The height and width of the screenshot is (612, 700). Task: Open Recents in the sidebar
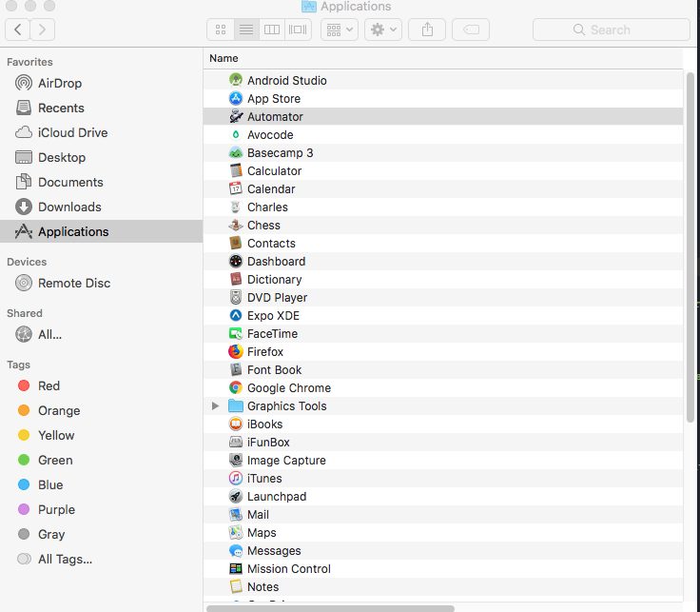point(102,108)
